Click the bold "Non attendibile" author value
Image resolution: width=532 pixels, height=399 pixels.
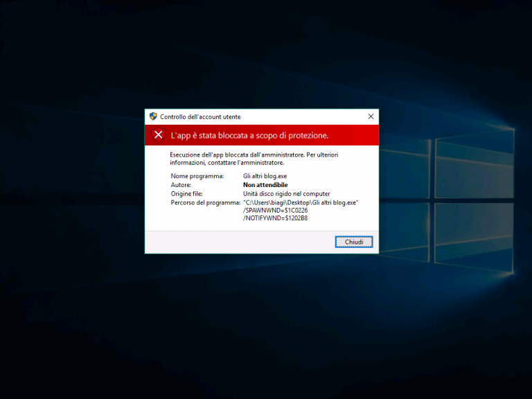coord(265,186)
